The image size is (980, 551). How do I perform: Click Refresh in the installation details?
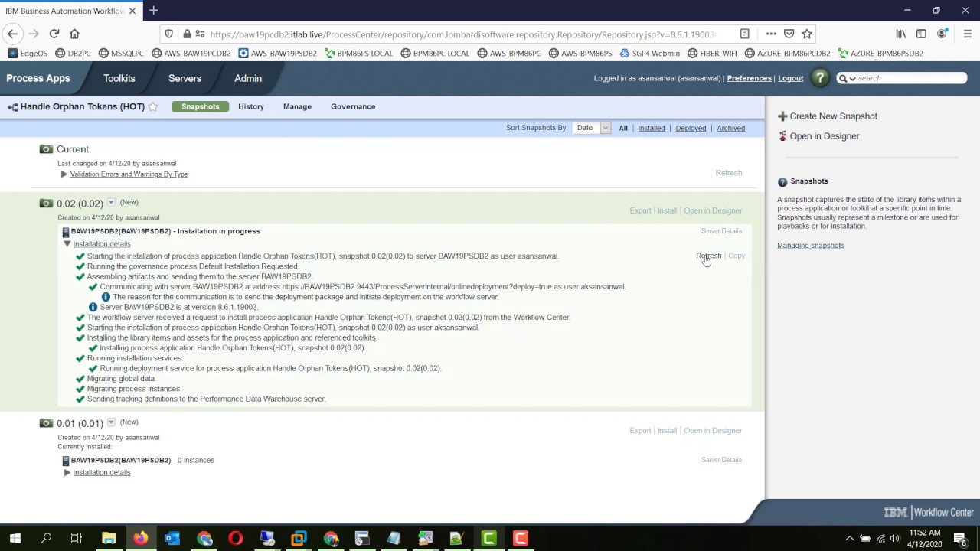(x=708, y=256)
